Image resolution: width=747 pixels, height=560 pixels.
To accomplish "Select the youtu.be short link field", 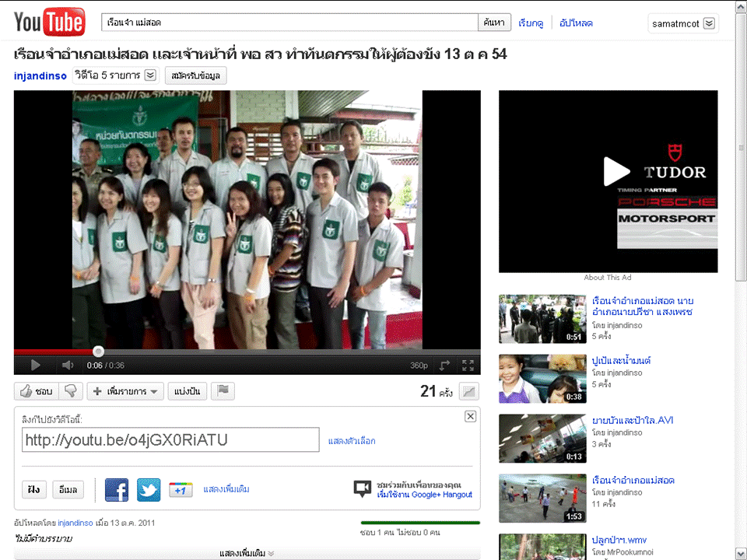I will click(x=170, y=439).
